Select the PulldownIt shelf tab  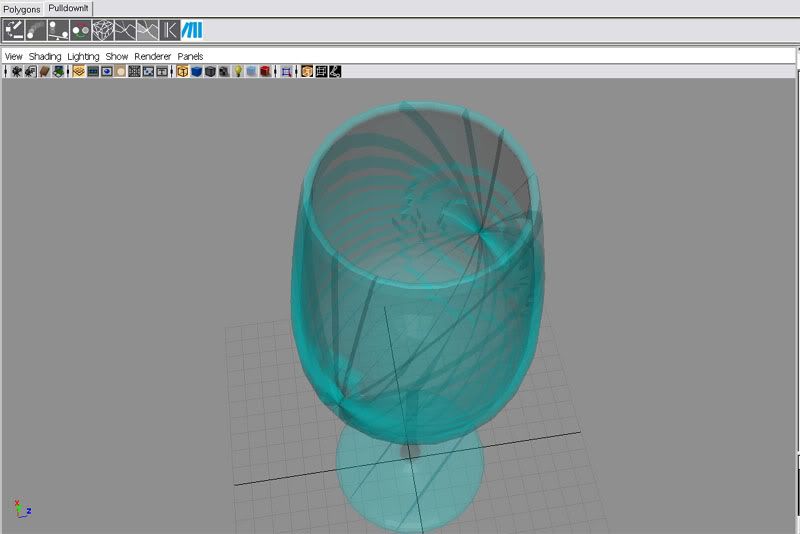click(x=68, y=8)
